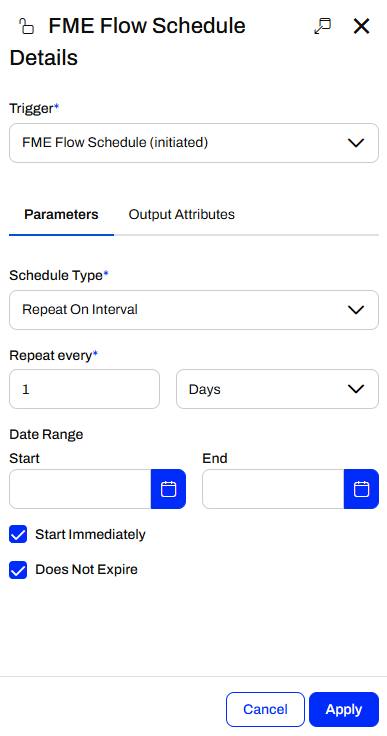Click the Start date input field
The image size is (387, 736).
(80, 489)
